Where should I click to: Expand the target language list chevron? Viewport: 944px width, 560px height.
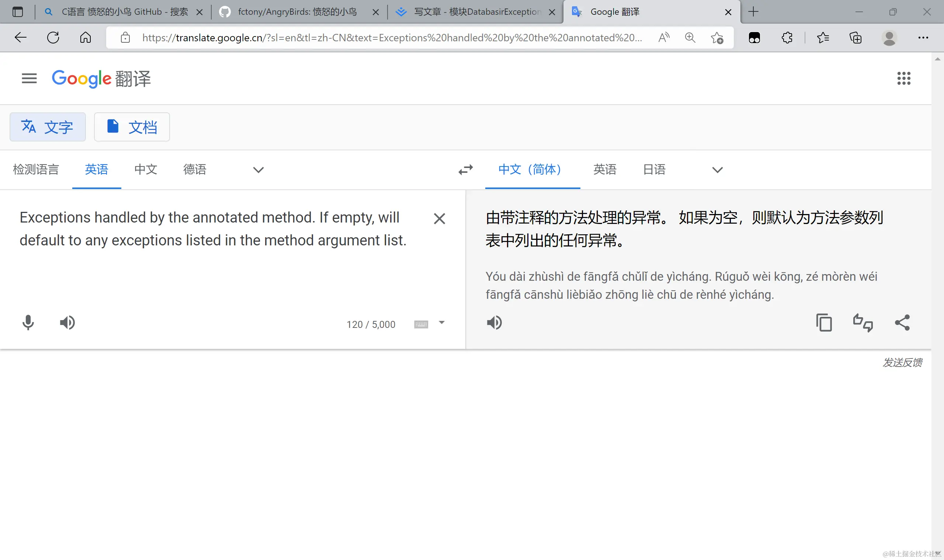point(718,170)
